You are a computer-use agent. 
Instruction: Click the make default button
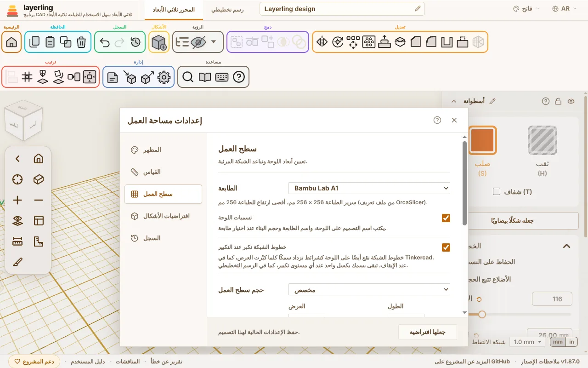427,332
